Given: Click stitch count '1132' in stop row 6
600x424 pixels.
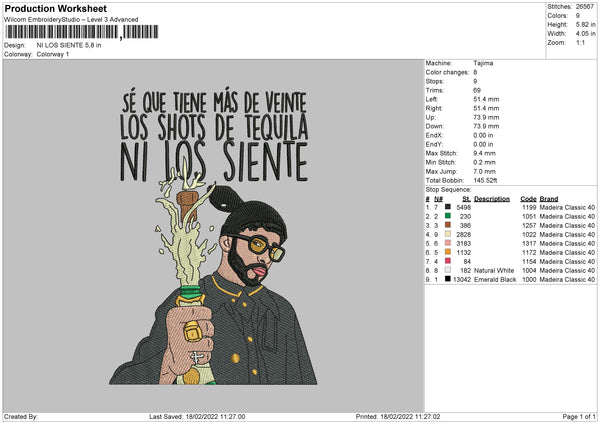Looking at the screenshot, I should [x=463, y=253].
